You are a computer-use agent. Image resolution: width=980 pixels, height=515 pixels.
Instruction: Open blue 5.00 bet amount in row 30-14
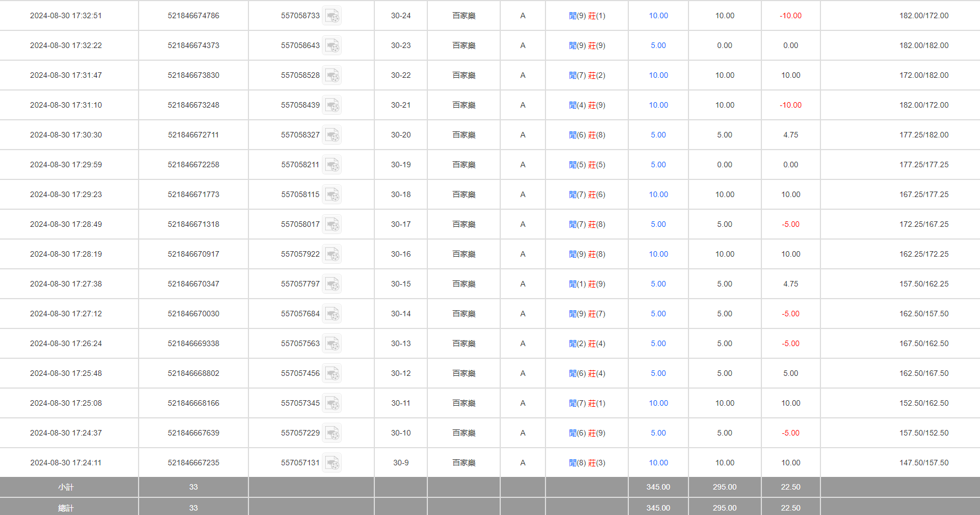[658, 314]
